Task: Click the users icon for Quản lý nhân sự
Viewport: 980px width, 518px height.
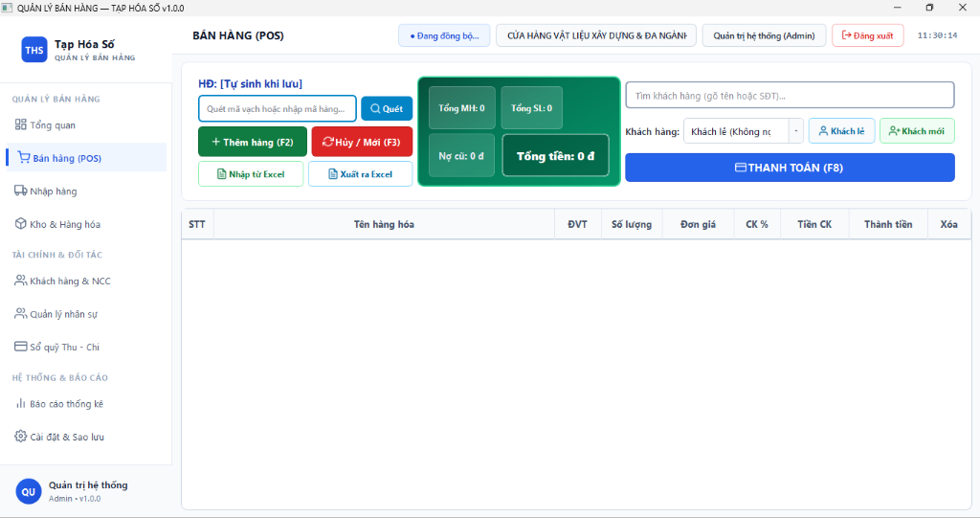Action: tap(21, 313)
